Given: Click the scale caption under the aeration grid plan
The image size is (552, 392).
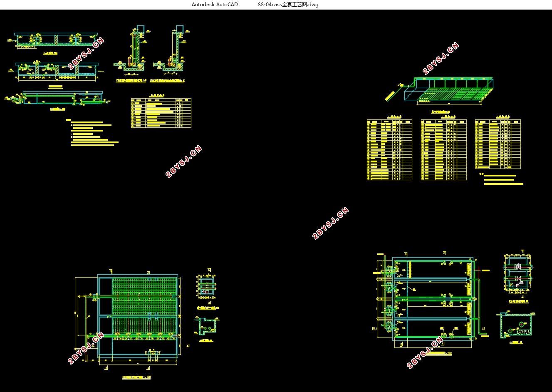Looking at the screenshot, I should (136, 377).
